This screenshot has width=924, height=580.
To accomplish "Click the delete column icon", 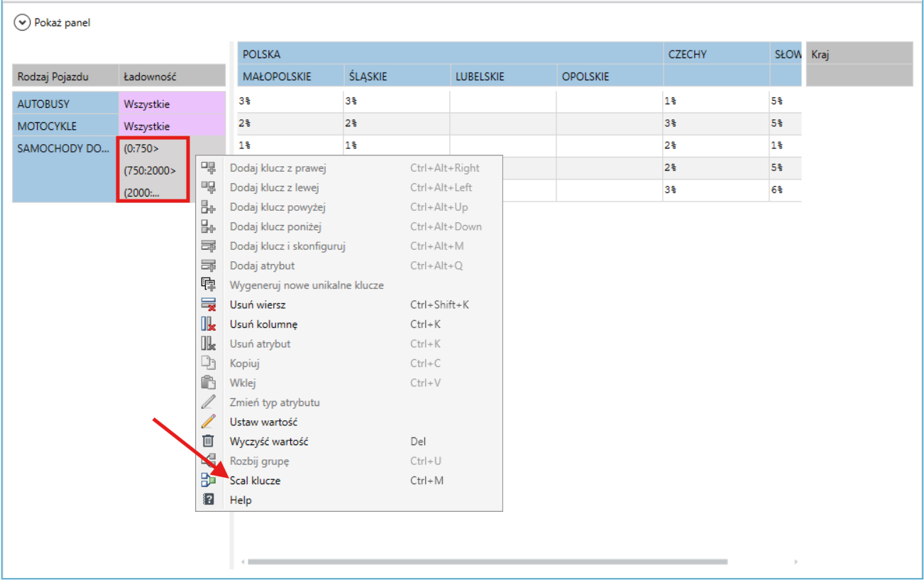I will [x=208, y=324].
